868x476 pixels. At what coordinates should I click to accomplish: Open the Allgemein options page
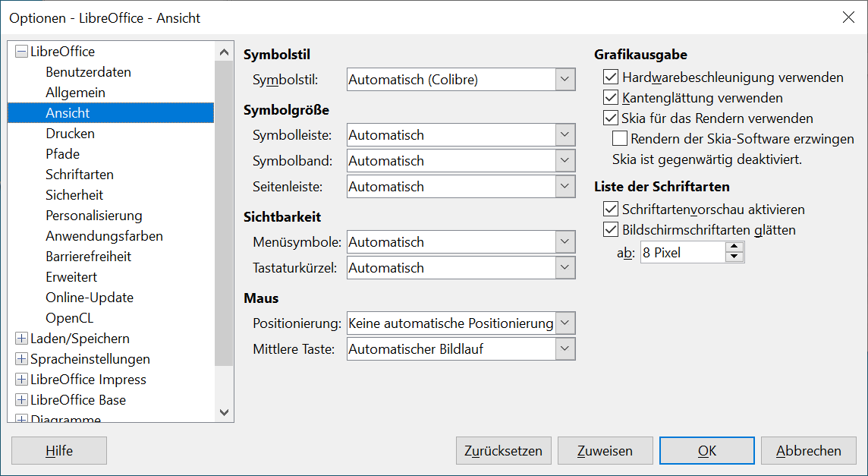pos(75,93)
